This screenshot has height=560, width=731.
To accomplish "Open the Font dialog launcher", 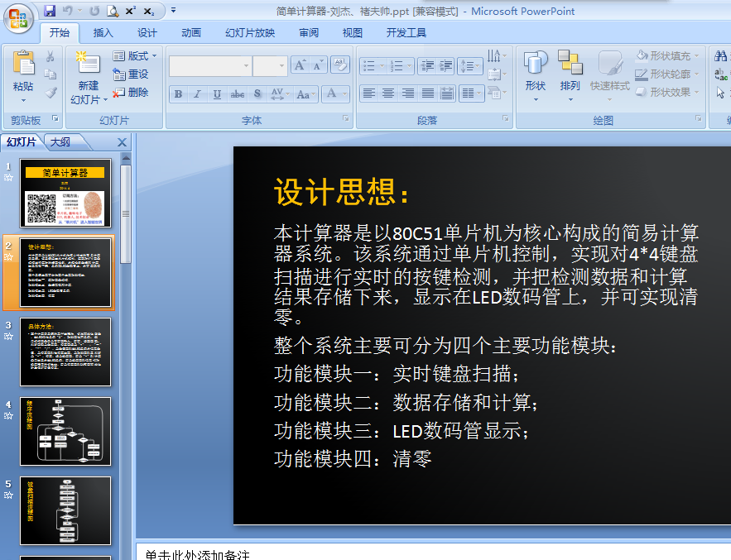I will coord(346,119).
